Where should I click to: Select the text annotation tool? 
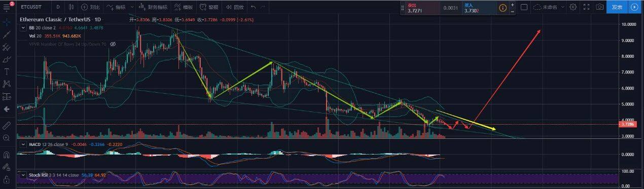click(x=7, y=71)
